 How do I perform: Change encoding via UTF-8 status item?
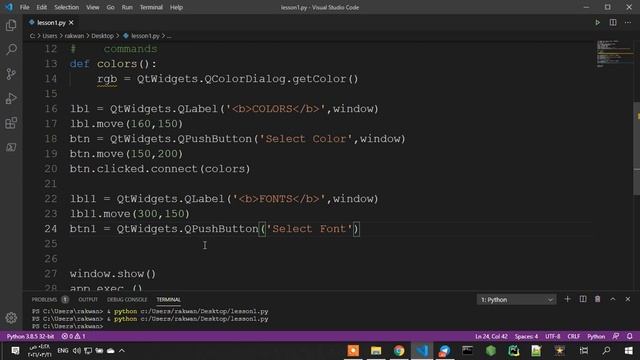(x=553, y=336)
